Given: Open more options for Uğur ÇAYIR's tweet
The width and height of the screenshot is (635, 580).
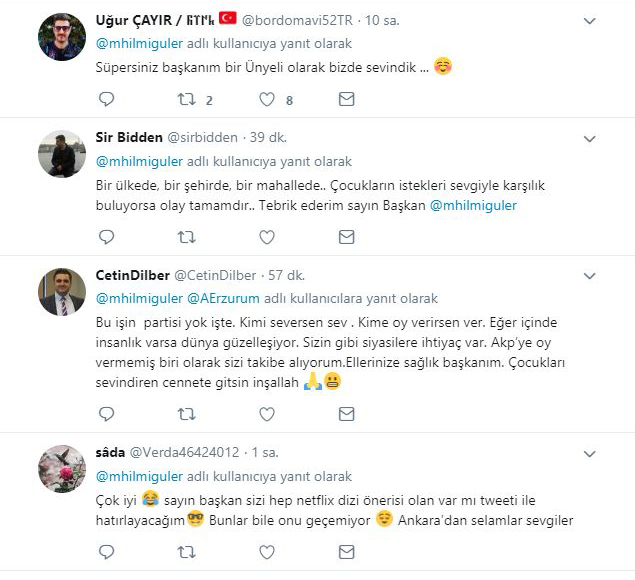Looking at the screenshot, I should 590,21.
